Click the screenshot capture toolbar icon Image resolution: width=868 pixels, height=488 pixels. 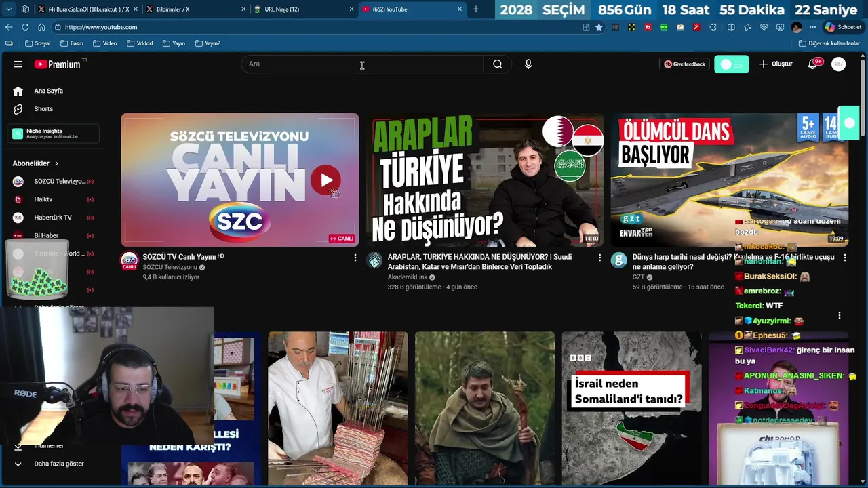click(x=780, y=27)
